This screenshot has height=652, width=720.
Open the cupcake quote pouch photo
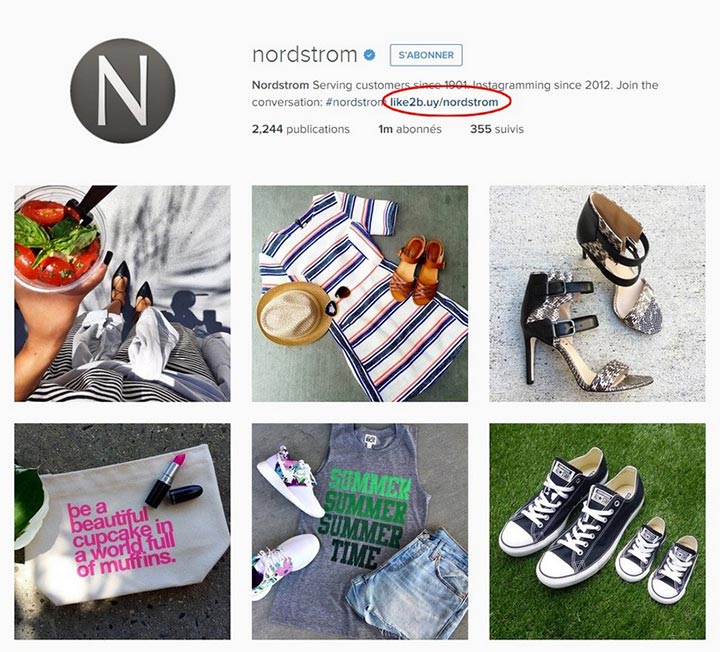123,531
